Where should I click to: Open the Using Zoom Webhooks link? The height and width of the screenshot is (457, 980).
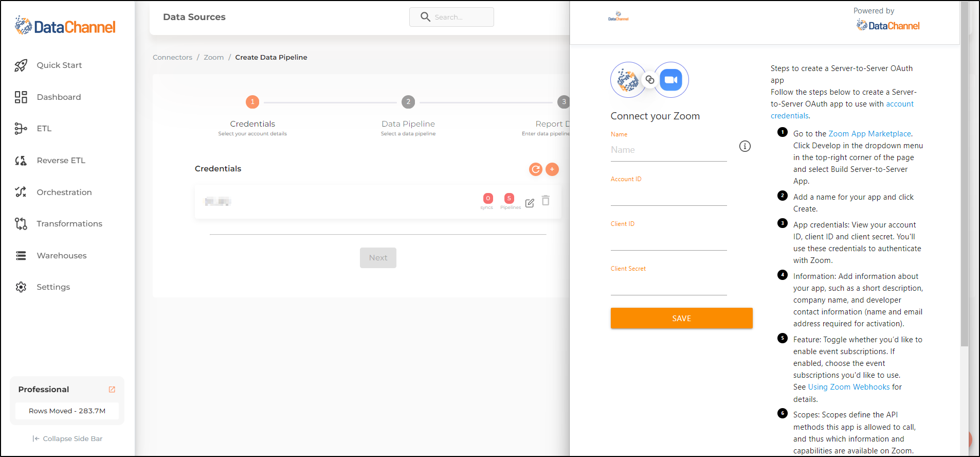848,387
